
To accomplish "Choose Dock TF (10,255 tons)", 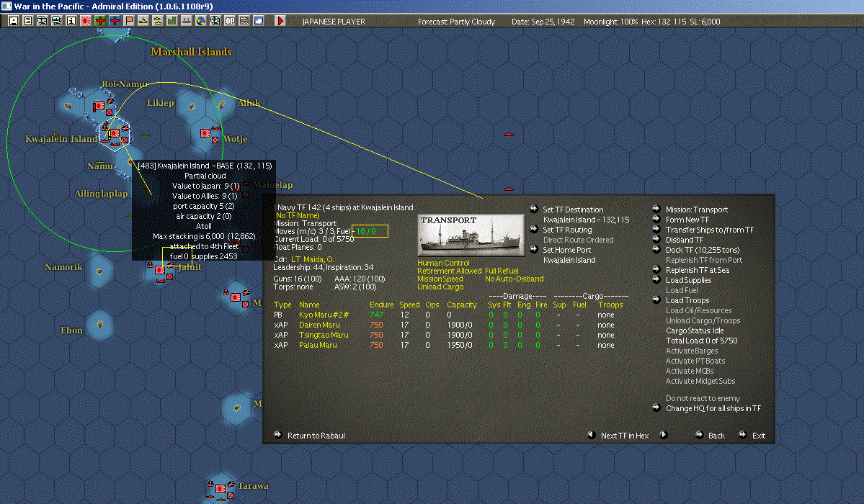I will tap(703, 250).
